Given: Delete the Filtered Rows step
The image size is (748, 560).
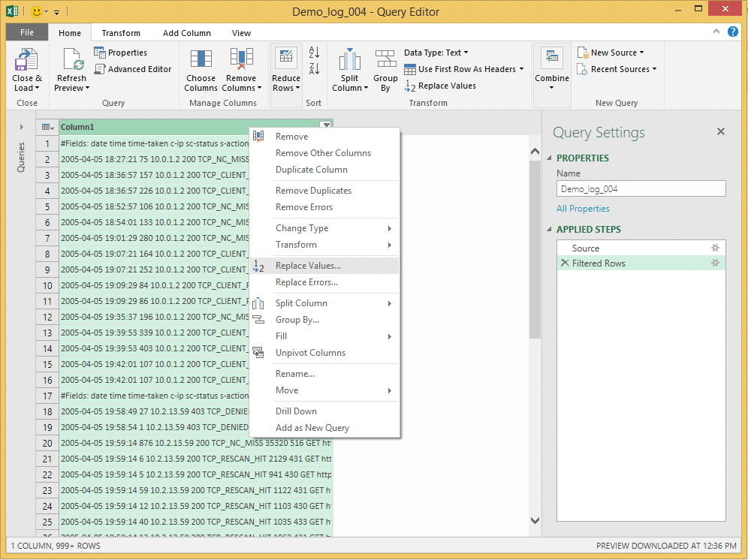Looking at the screenshot, I should pyautogui.click(x=565, y=263).
